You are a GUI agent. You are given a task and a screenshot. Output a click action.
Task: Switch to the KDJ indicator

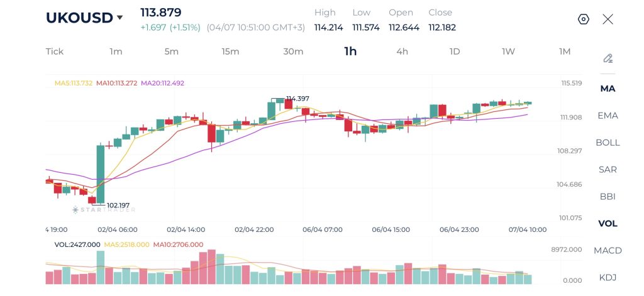pos(608,278)
